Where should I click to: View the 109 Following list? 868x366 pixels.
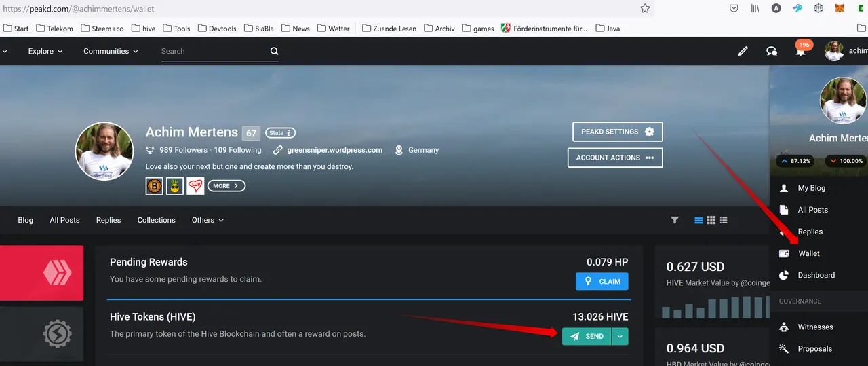(x=237, y=150)
